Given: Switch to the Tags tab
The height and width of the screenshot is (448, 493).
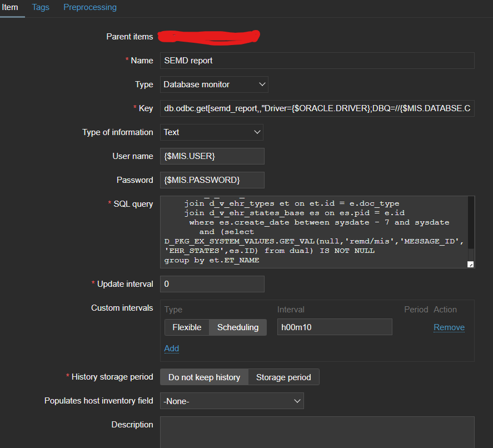Looking at the screenshot, I should pyautogui.click(x=41, y=7).
